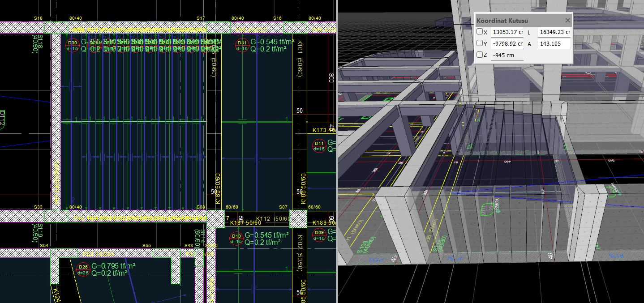644x303 pixels.
Task: Select the D31 slab marker circle
Action: (242, 45)
